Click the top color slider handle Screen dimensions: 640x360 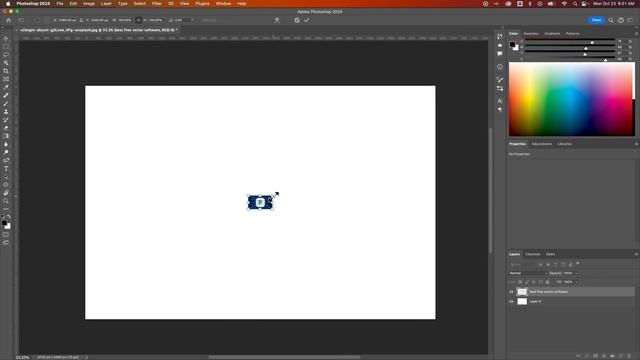[592, 42]
